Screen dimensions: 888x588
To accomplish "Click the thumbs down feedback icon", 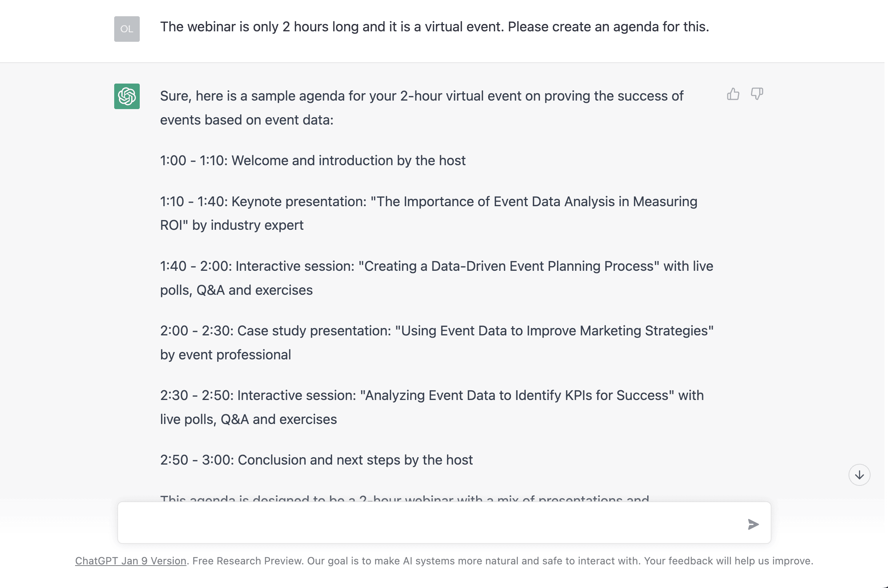I will point(757,94).
